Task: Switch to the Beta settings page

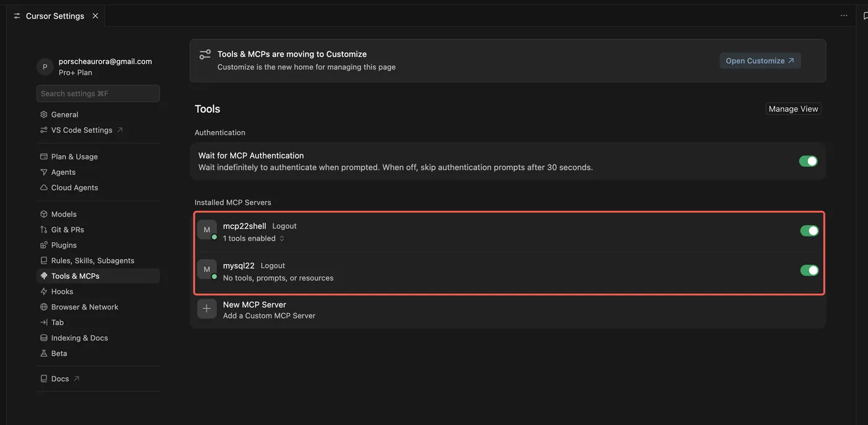Action: 98,354
